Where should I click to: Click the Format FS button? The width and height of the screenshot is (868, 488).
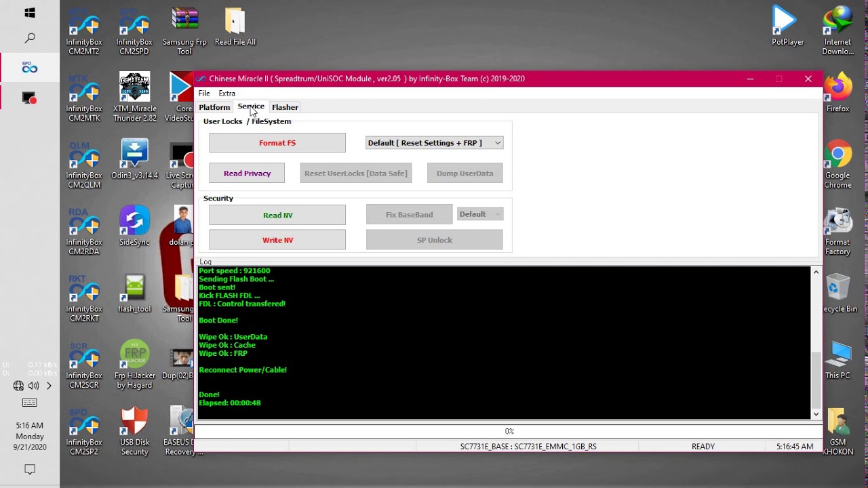point(277,143)
